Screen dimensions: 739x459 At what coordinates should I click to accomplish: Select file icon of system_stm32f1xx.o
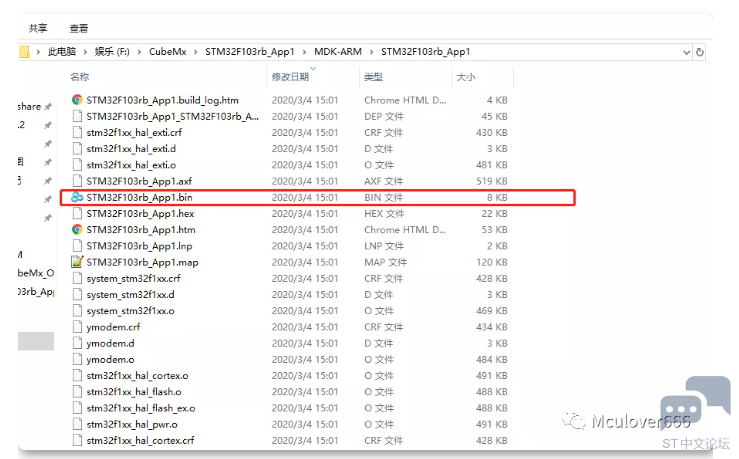[77, 311]
